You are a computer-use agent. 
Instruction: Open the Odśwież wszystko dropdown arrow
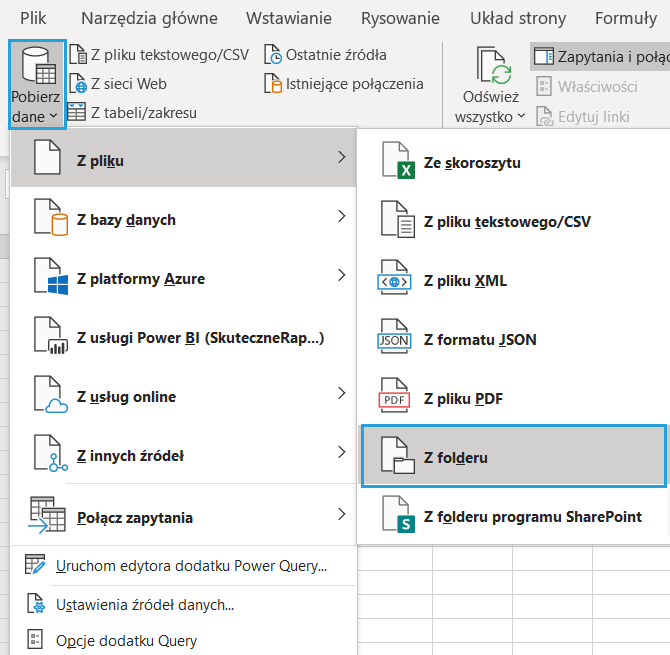pyautogui.click(x=521, y=117)
